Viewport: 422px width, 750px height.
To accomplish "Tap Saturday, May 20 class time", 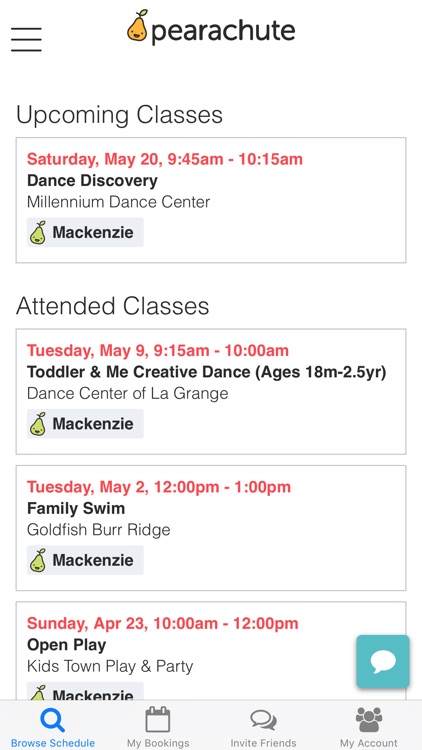I will [x=165, y=159].
